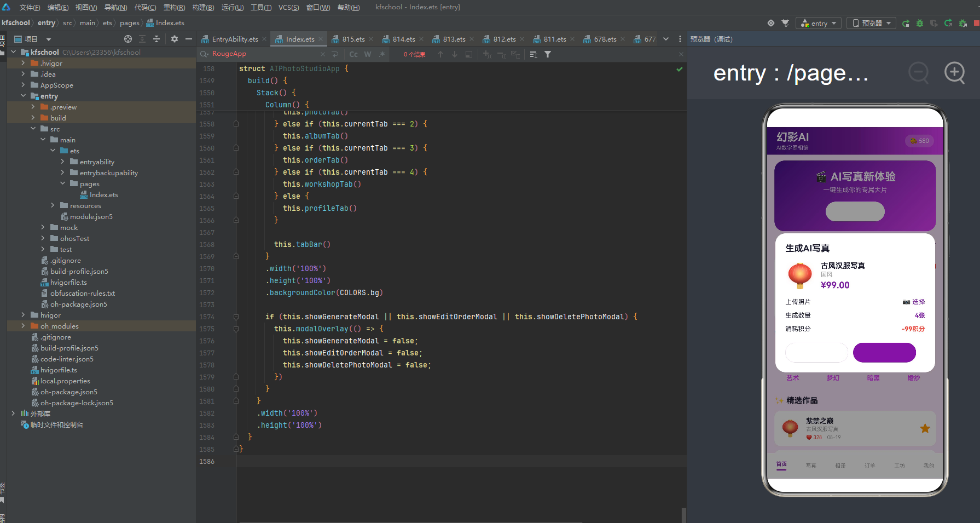Collapse the entry module folder
The height and width of the screenshot is (523, 980).
23,96
